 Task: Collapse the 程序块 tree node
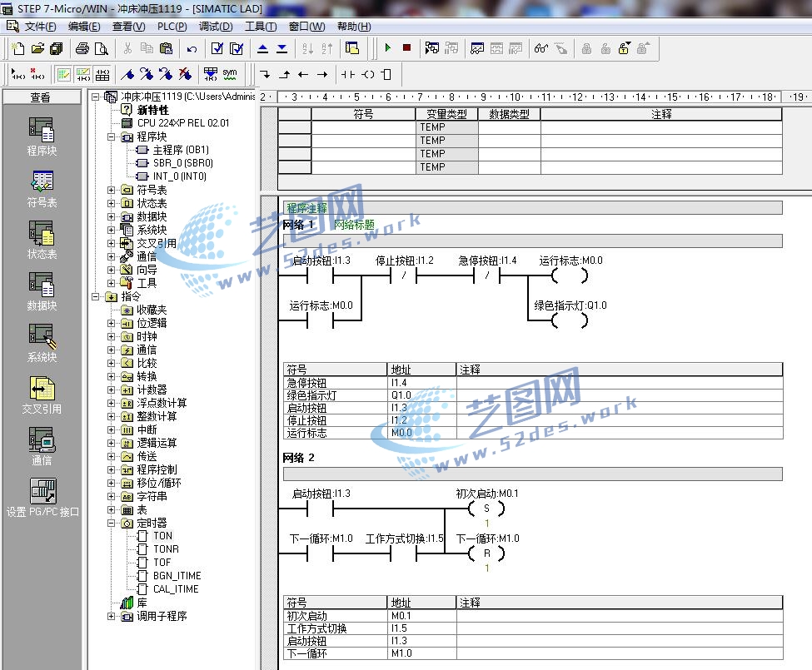[111, 137]
